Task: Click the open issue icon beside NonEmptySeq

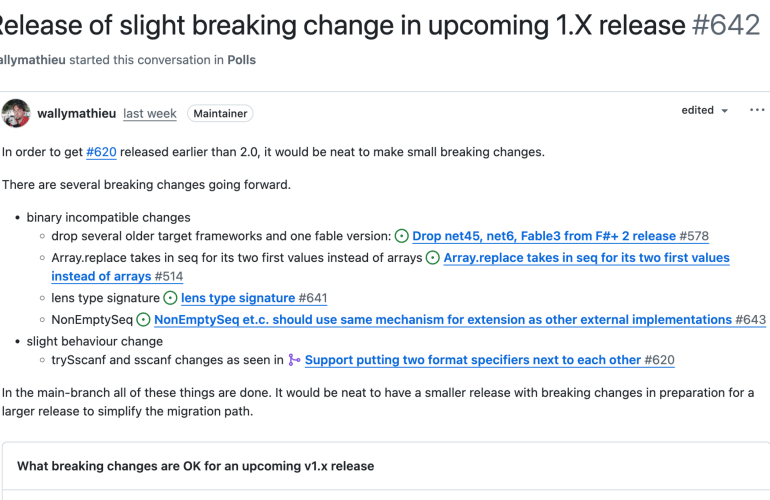Action: tap(144, 320)
